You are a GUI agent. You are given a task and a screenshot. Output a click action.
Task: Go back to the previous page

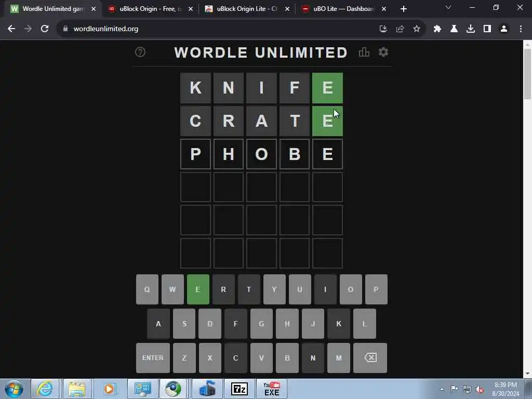click(11, 29)
